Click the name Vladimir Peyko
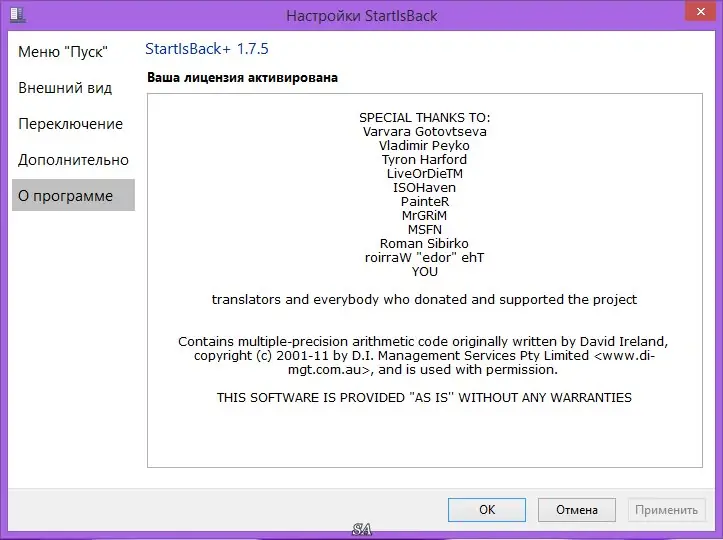Viewport: 723px width, 540px height. pos(424,146)
